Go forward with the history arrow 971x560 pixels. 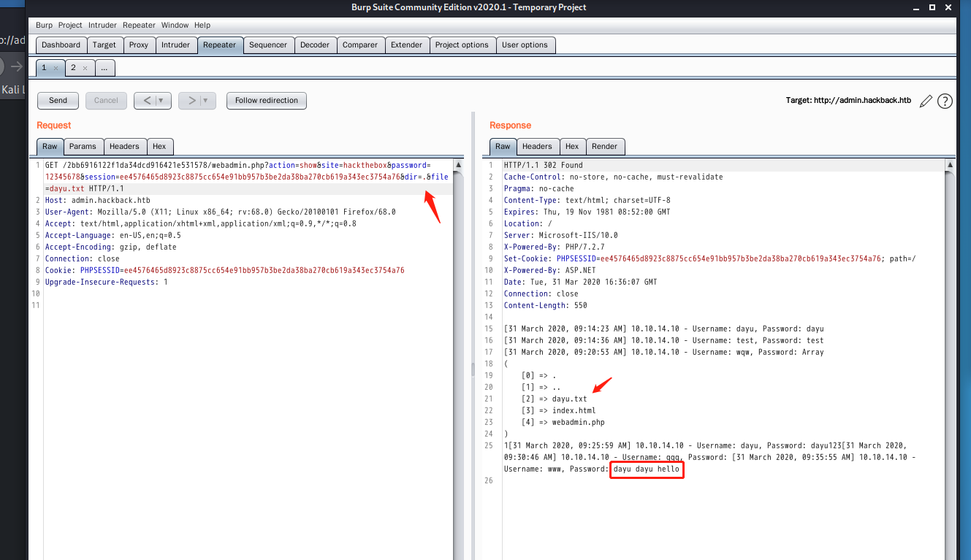click(191, 101)
